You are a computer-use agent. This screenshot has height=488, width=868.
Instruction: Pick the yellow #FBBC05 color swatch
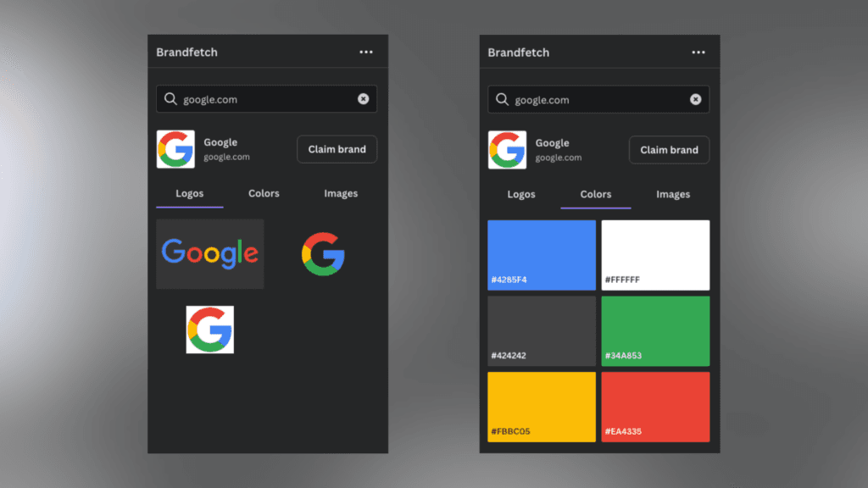[542, 407]
